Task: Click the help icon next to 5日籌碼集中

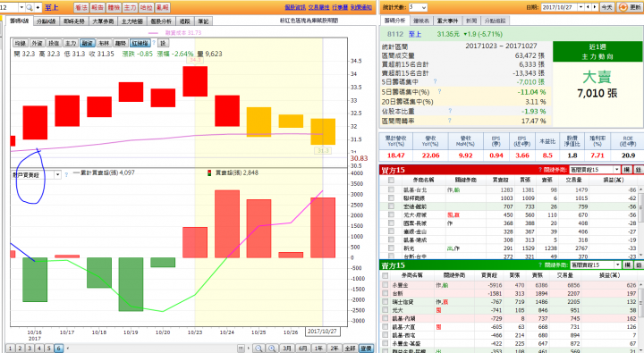Action: pos(435,81)
